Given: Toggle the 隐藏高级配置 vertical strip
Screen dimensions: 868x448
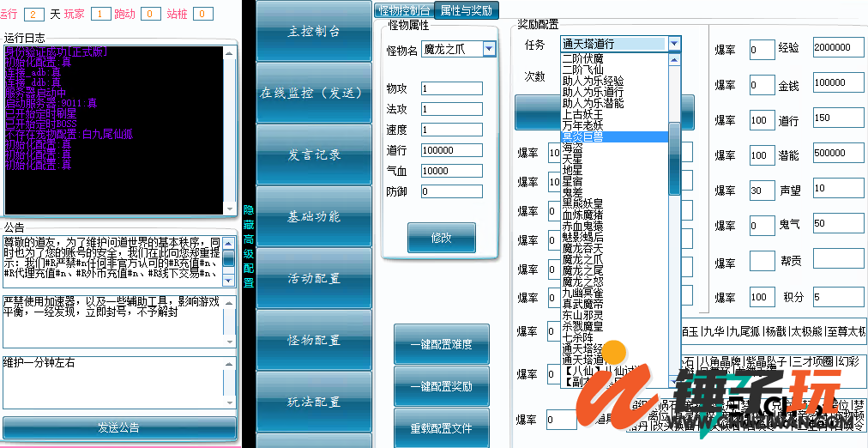Looking at the screenshot, I should pos(248,245).
